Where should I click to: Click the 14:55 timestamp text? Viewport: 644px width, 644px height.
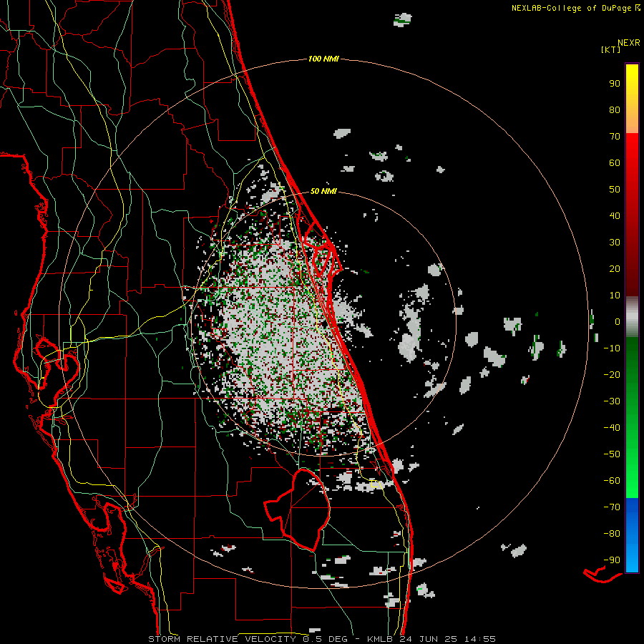click(x=480, y=639)
